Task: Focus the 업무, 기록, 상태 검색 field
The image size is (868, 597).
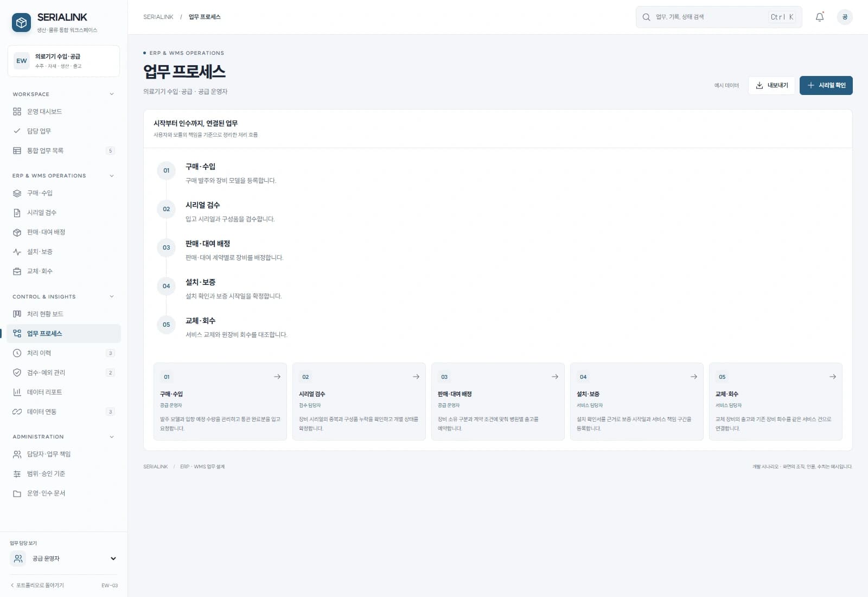Action: point(718,17)
